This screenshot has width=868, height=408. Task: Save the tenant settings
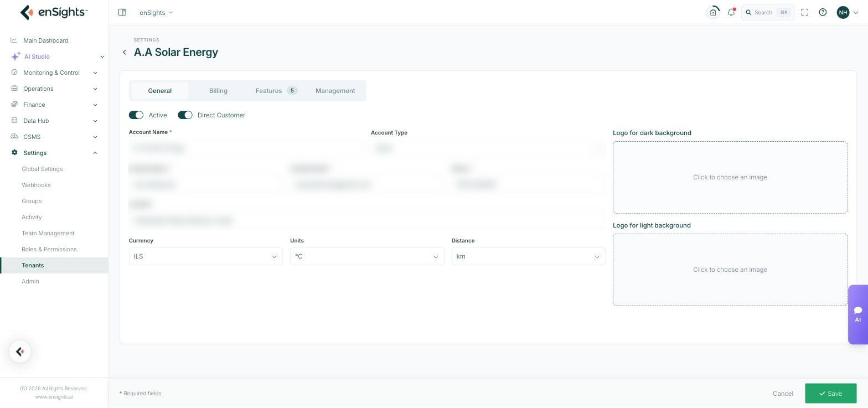pos(830,394)
